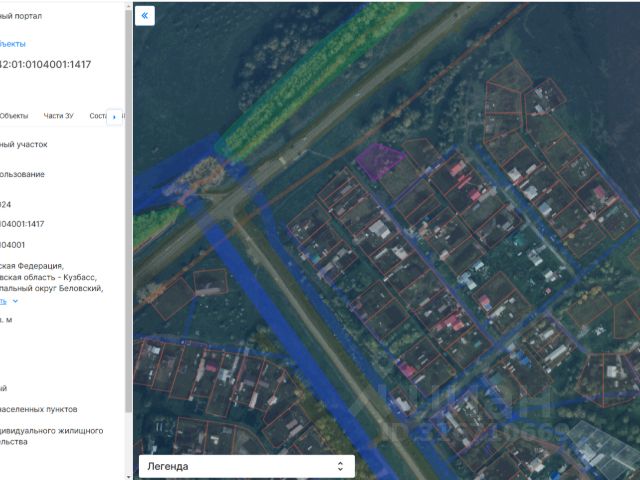
Task: Click the 'пальный округ Беловский' address line
Action: click(51, 288)
